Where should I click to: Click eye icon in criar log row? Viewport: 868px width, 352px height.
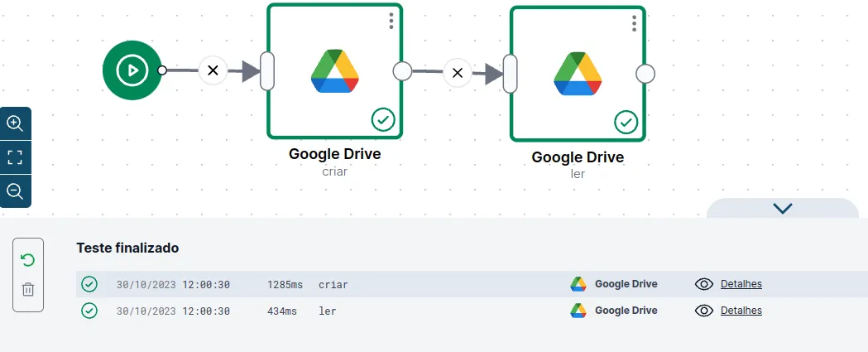[x=703, y=284]
